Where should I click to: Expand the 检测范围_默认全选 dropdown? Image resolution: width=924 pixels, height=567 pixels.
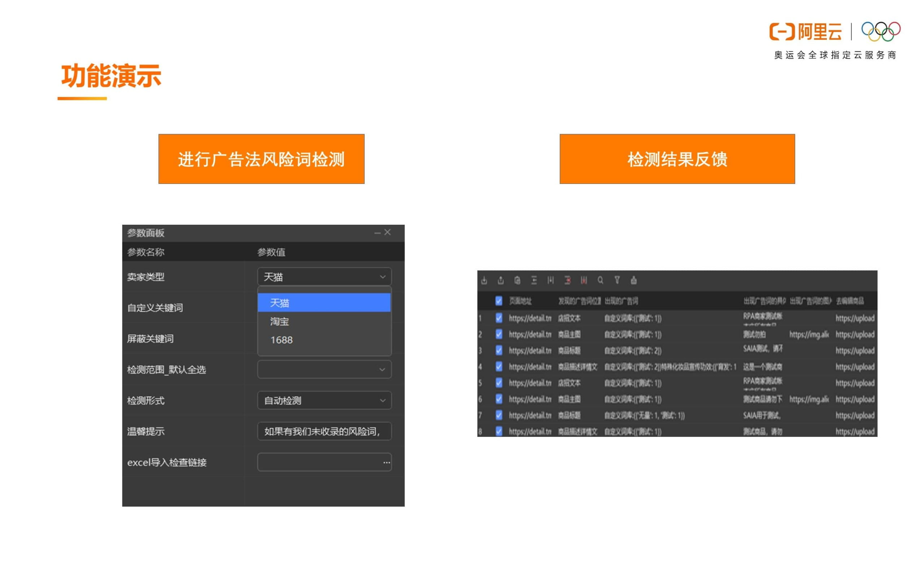324,369
